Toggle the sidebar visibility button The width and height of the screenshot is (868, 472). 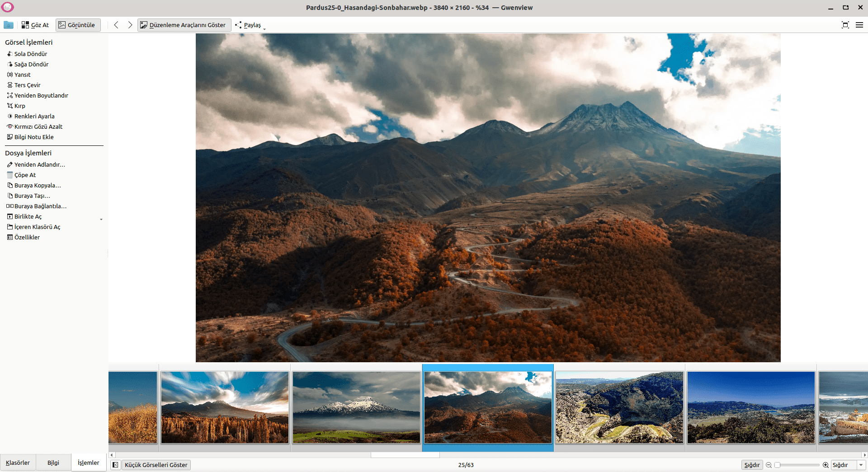115,465
